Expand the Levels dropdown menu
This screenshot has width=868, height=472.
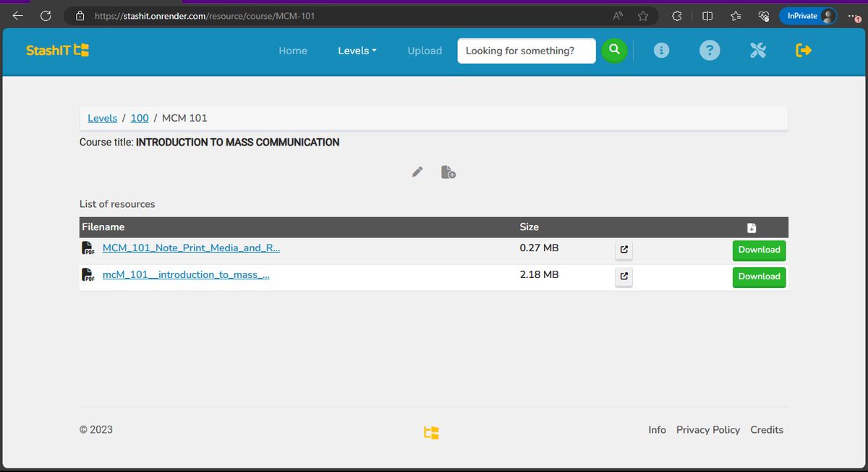click(357, 51)
